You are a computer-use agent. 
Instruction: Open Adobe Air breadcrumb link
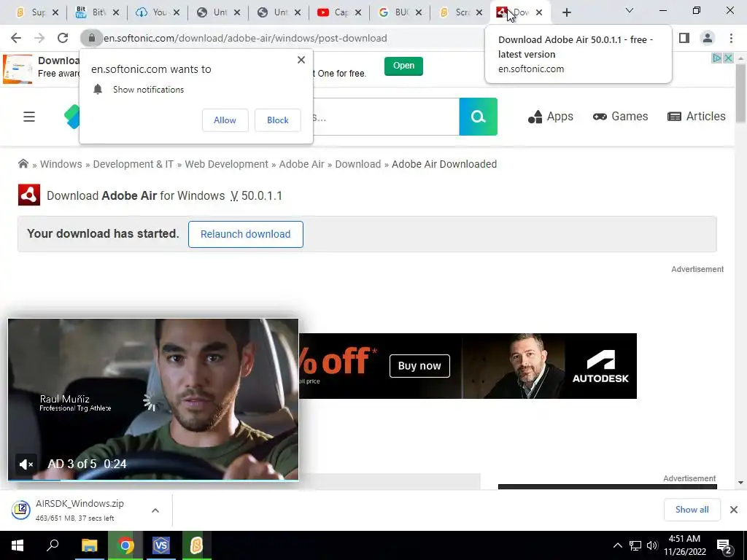[x=301, y=164]
